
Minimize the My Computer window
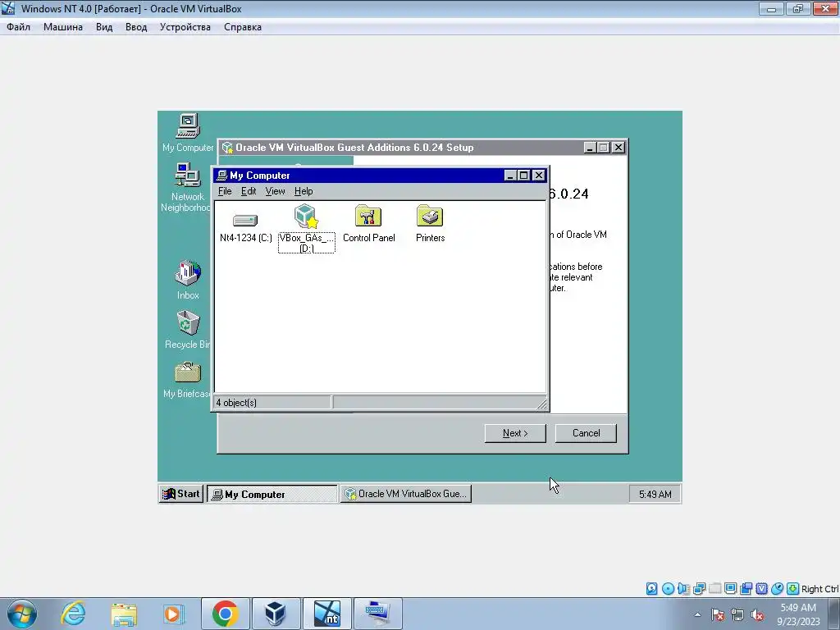(x=510, y=176)
